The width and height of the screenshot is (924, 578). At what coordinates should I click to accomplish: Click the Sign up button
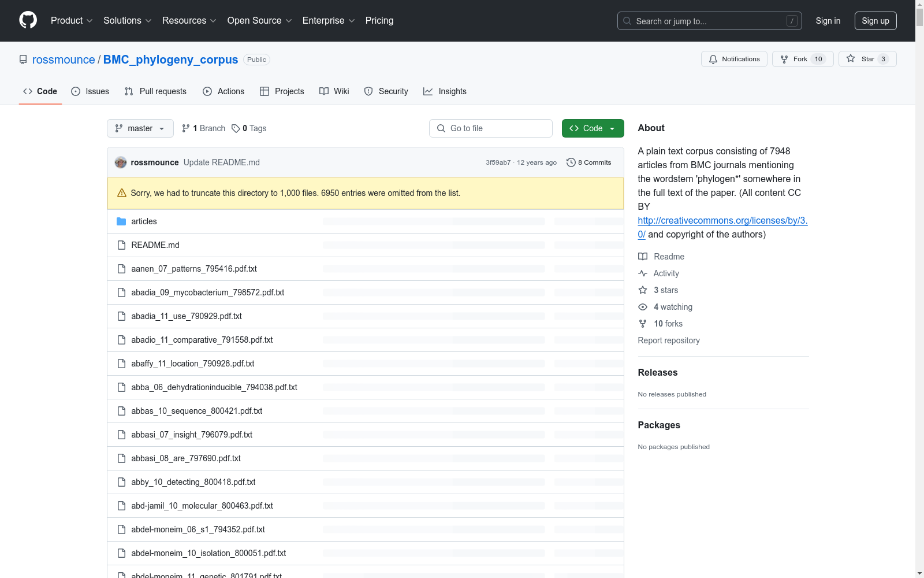[x=875, y=21]
